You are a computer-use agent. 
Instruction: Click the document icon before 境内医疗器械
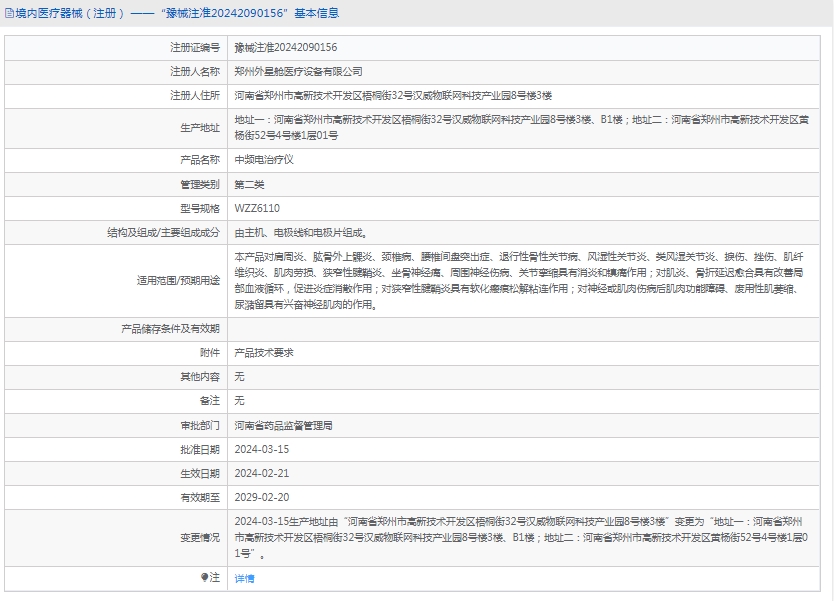9,13
